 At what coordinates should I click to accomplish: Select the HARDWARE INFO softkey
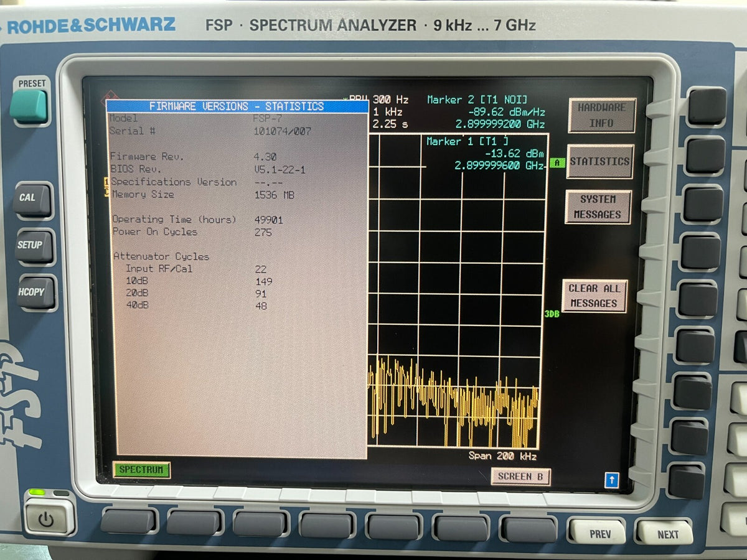click(x=601, y=115)
